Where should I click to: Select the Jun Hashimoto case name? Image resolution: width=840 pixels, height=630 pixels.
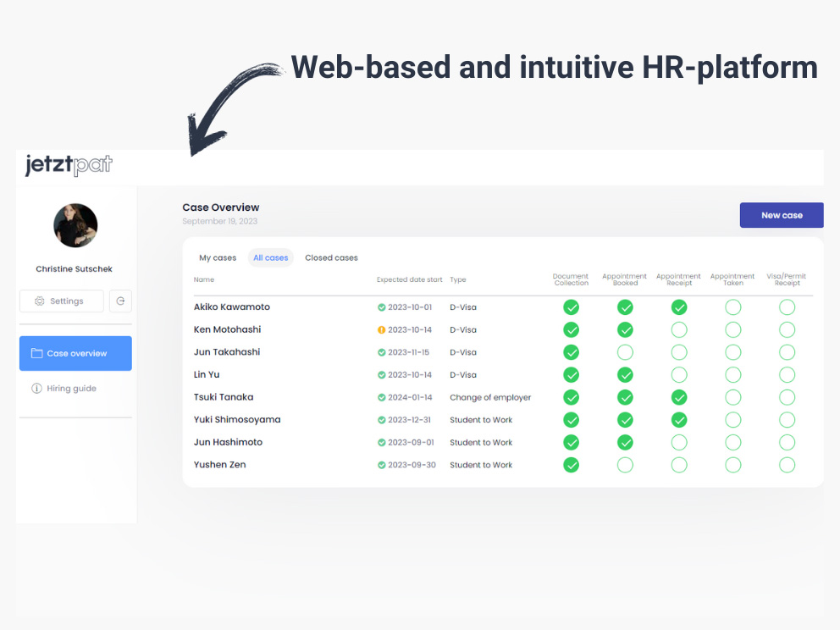coord(228,442)
